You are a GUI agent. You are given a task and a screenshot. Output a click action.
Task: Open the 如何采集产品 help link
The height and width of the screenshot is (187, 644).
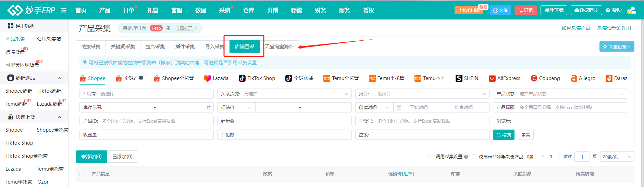tap(576, 28)
